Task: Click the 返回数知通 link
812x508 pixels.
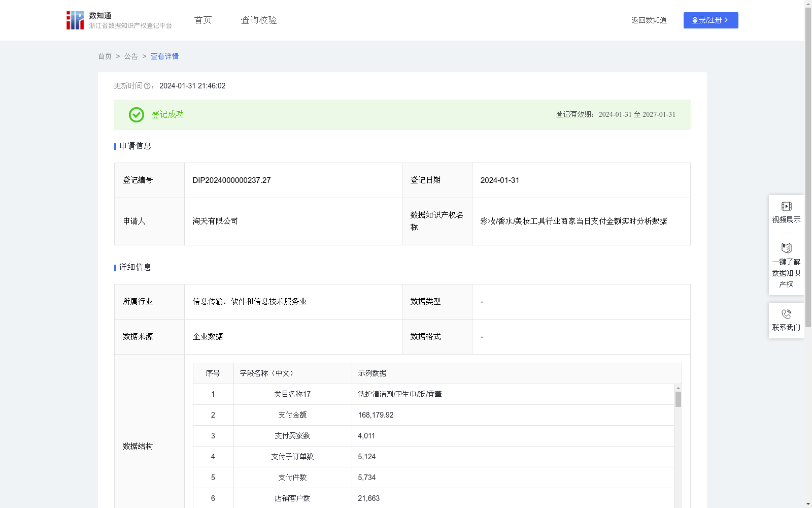Action: coord(649,20)
